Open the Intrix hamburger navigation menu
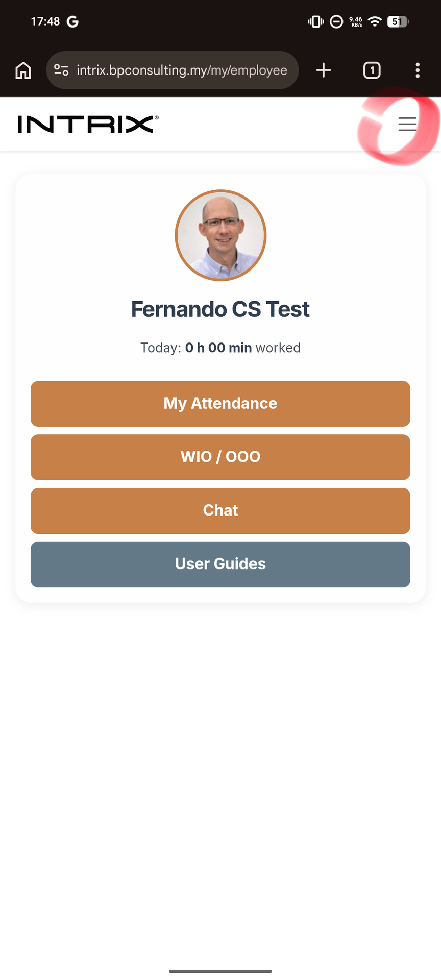This screenshot has width=441, height=980. point(407,124)
